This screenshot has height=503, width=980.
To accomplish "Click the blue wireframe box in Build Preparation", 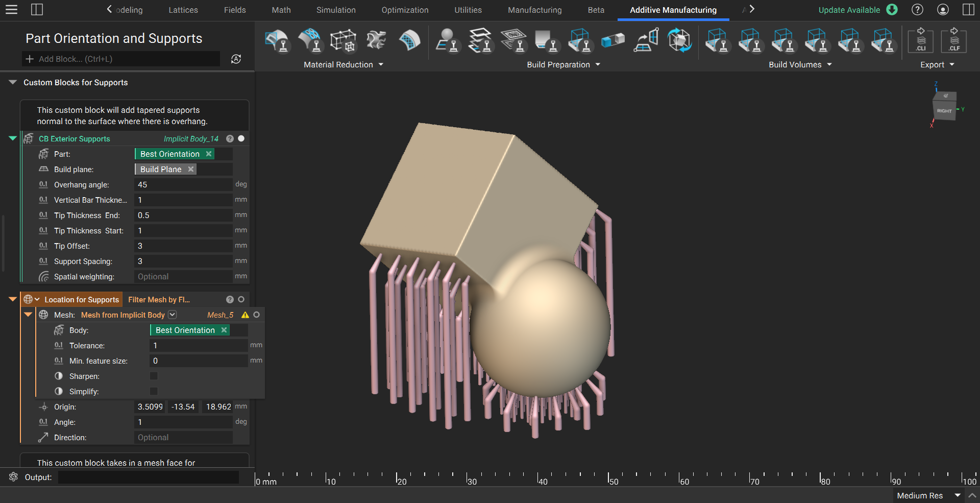I will 580,40.
